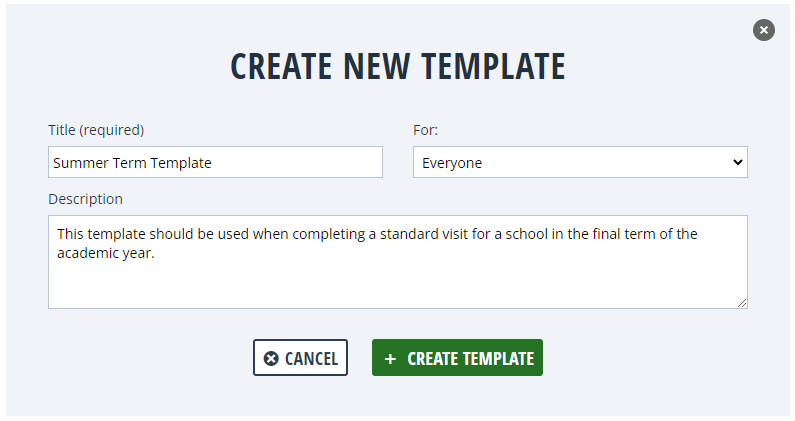Click the word CANCEL on the white button
Screen dimensions: 795x421
click(x=311, y=359)
